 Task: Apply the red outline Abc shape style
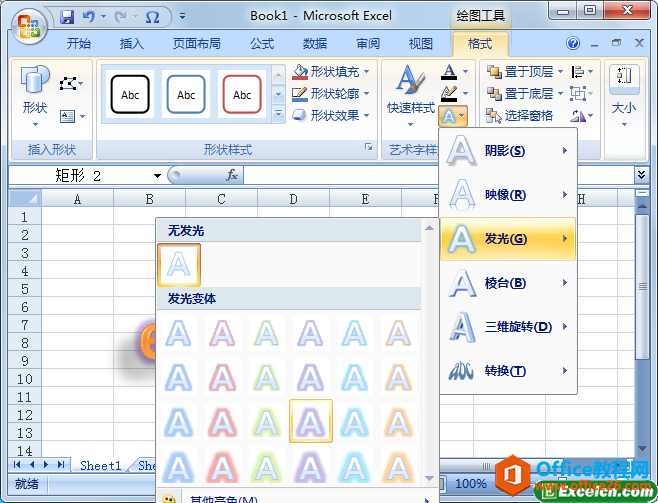coord(242,94)
